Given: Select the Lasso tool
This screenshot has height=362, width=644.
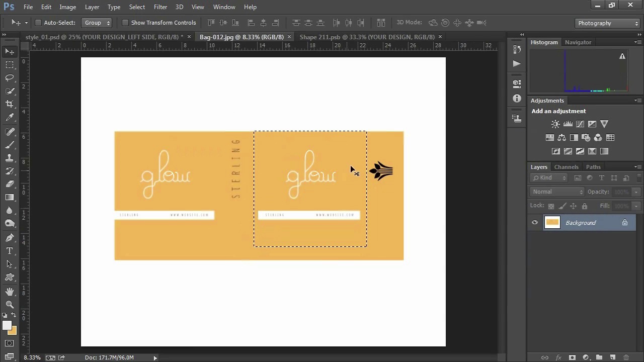Looking at the screenshot, I should (10, 77).
